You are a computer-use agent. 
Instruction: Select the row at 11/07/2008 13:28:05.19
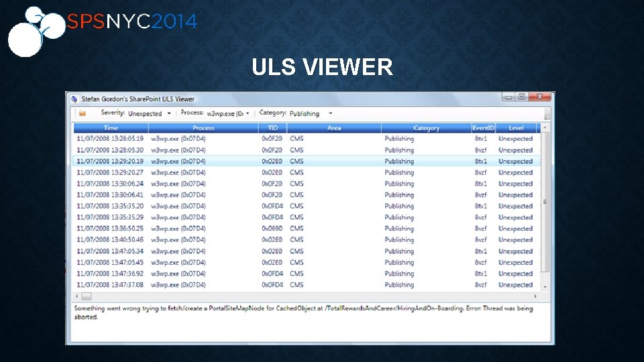[x=307, y=139]
